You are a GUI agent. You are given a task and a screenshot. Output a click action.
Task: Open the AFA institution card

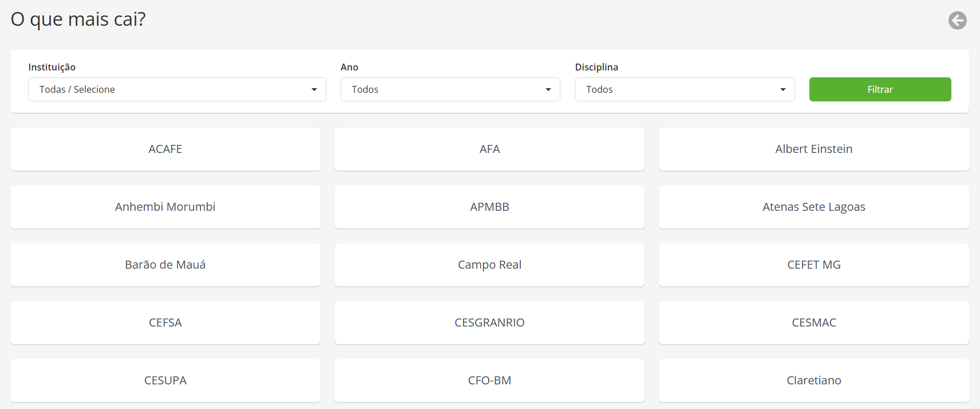pyautogui.click(x=489, y=149)
